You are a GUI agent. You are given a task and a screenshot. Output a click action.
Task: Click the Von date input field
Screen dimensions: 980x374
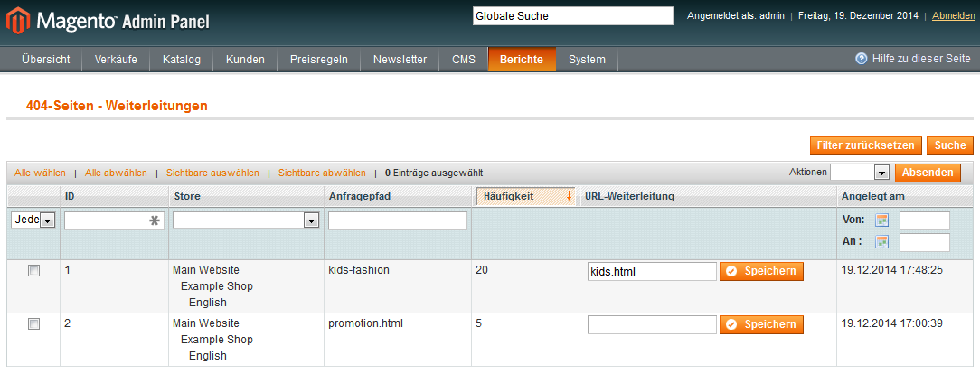924,220
